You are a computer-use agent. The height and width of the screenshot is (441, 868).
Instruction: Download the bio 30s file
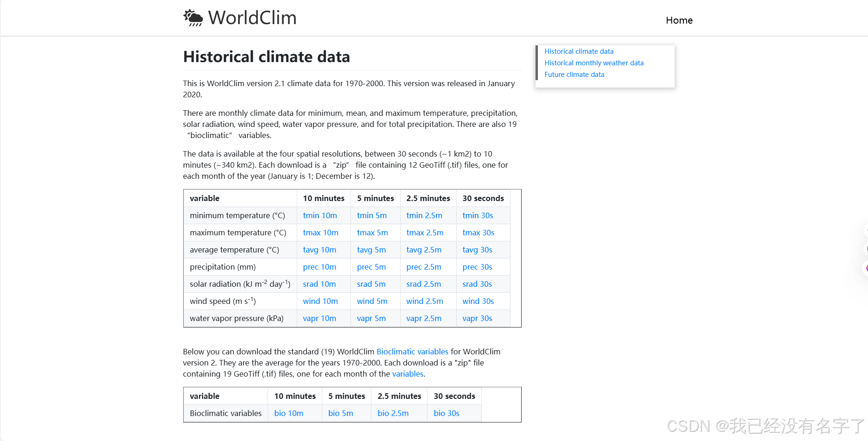pyautogui.click(x=447, y=413)
